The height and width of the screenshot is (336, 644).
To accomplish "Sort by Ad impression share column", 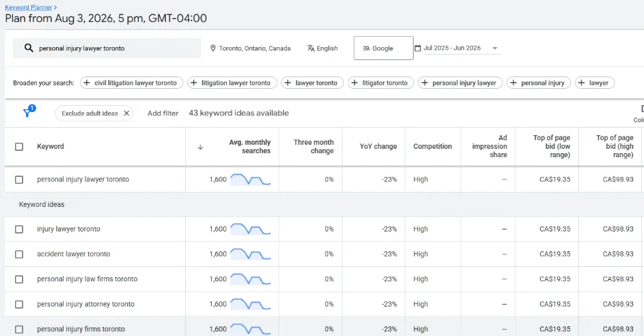I will pyautogui.click(x=489, y=146).
